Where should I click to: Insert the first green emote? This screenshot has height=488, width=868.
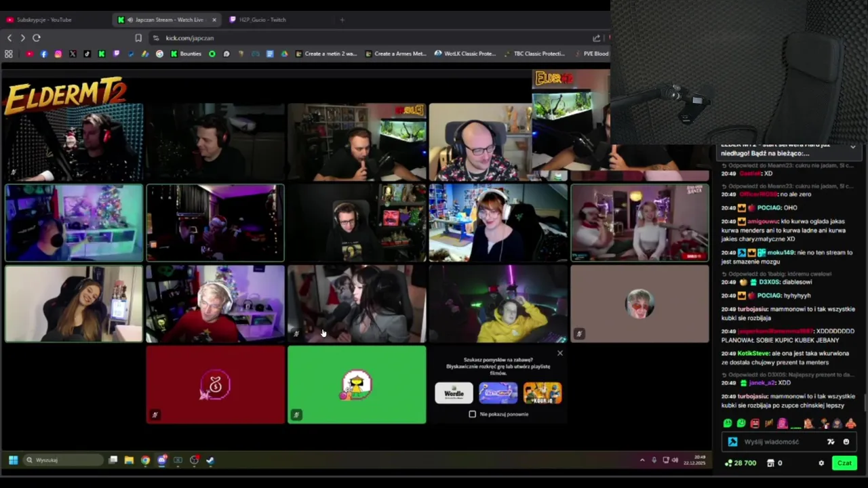[728, 424]
